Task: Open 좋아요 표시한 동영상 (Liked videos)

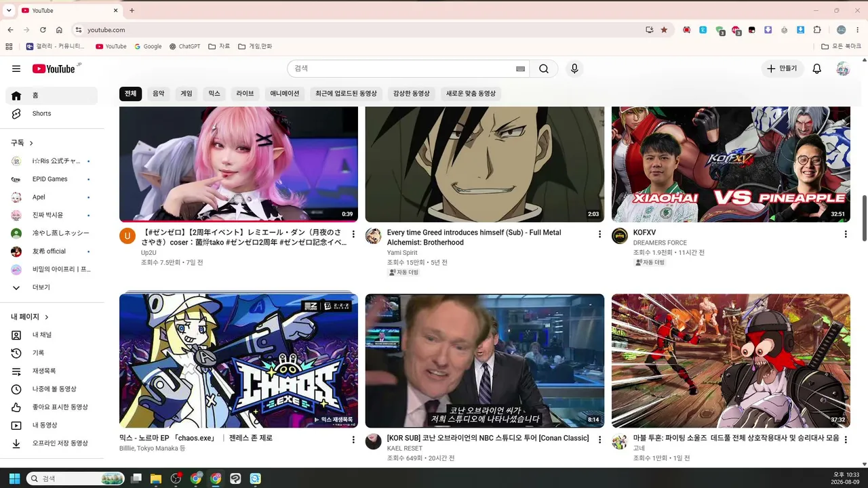Action: click(52, 407)
